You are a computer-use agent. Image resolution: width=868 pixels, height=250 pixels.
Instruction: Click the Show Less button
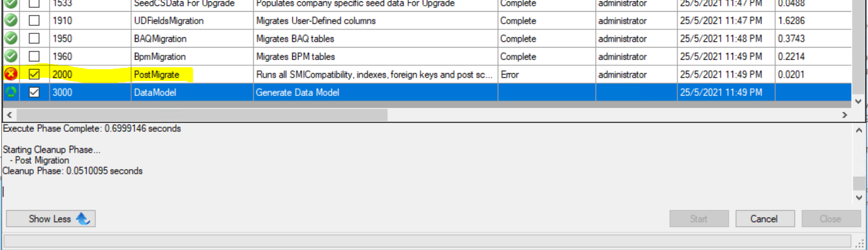51,219
